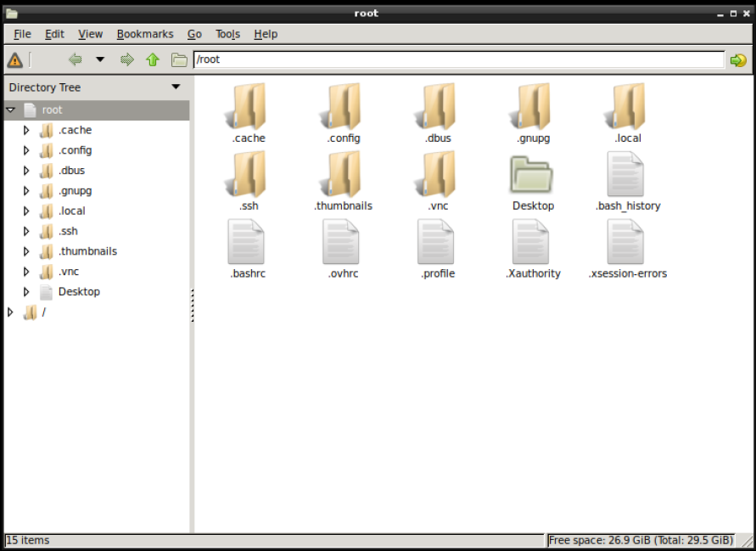The image size is (756, 551).
Task: Expand .thumbnails in the directory tree
Action: pyautogui.click(x=26, y=251)
